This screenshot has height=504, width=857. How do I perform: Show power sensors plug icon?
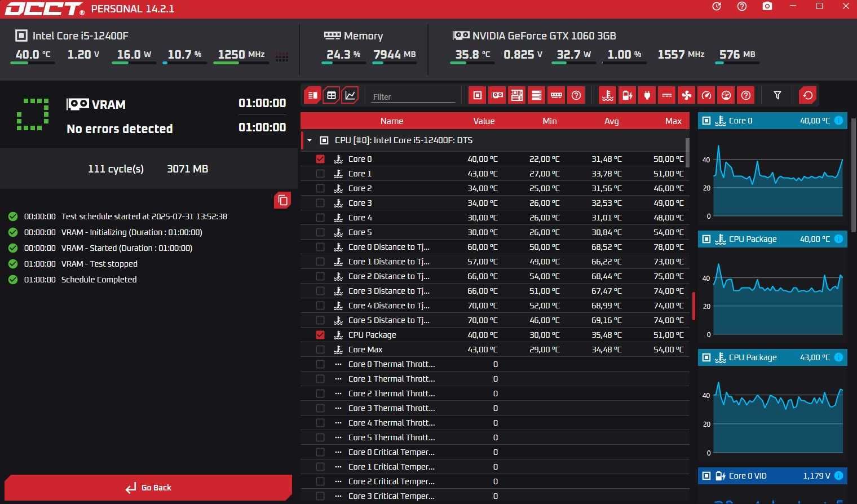pos(647,95)
